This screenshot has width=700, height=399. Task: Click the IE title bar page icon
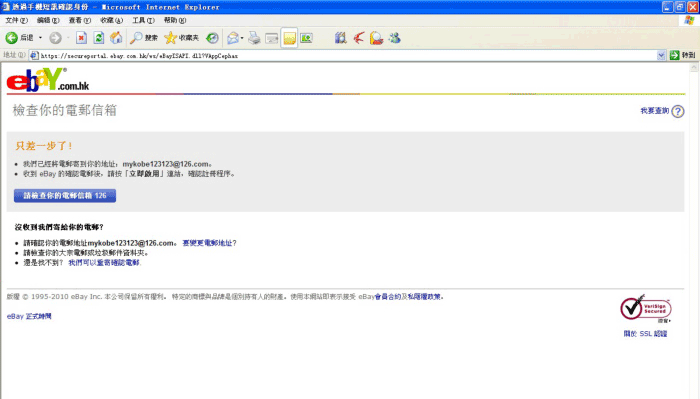pos(6,7)
